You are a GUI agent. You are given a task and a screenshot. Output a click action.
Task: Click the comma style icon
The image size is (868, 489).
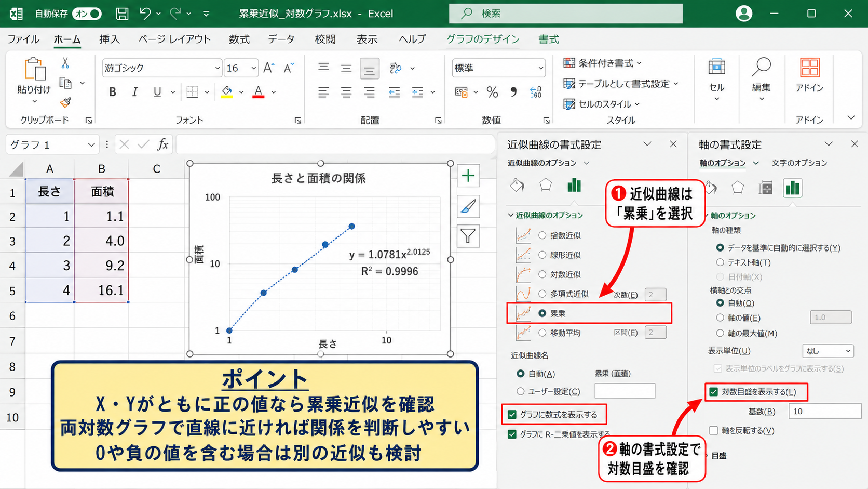pyautogui.click(x=513, y=92)
